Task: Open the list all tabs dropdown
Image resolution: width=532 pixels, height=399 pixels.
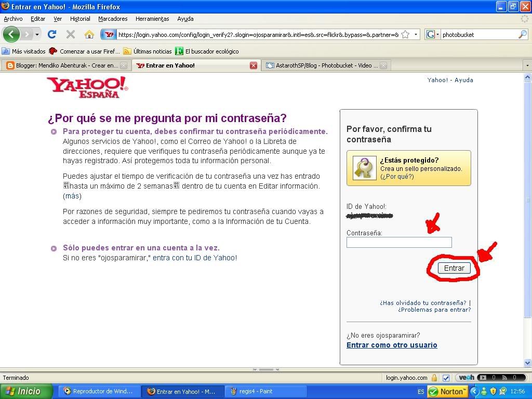Action: 527,65
